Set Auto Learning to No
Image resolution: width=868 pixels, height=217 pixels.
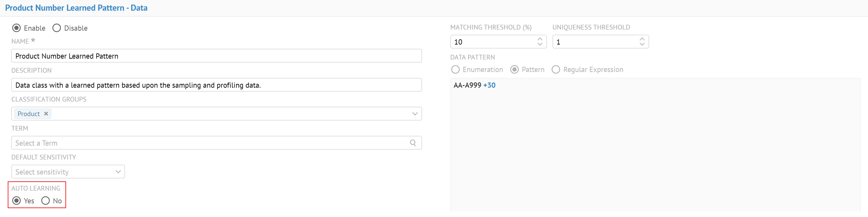(x=45, y=201)
